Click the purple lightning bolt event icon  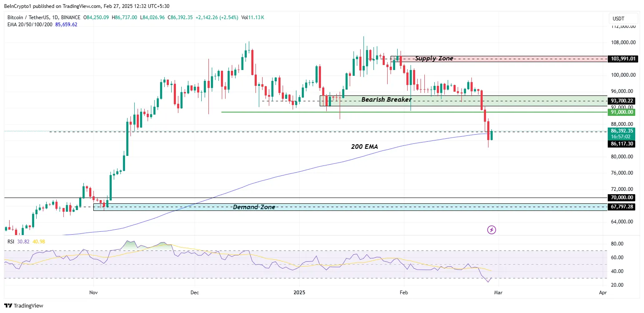coord(492,230)
